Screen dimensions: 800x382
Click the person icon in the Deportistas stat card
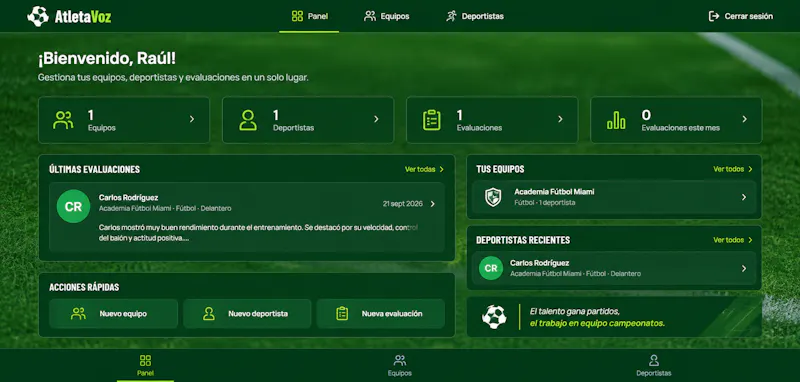[248, 120]
